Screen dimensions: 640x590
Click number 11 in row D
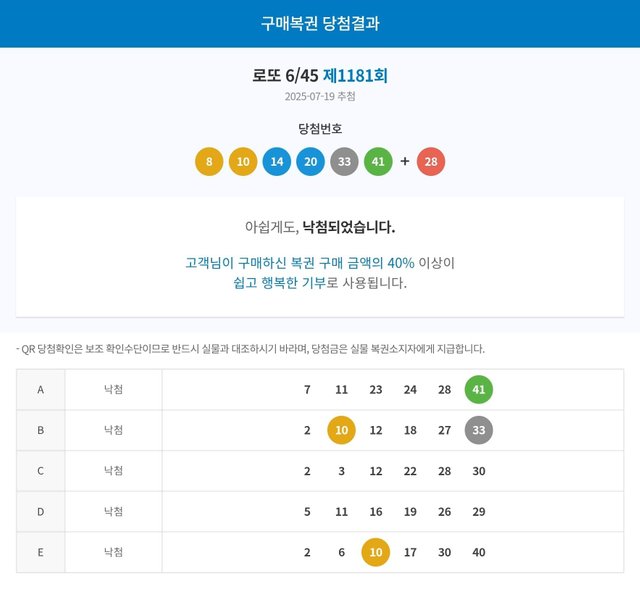(342, 512)
